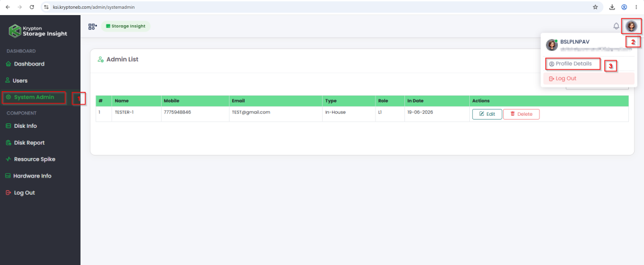Reload the page with browser refresh
This screenshot has width=644, height=265.
(32, 7)
